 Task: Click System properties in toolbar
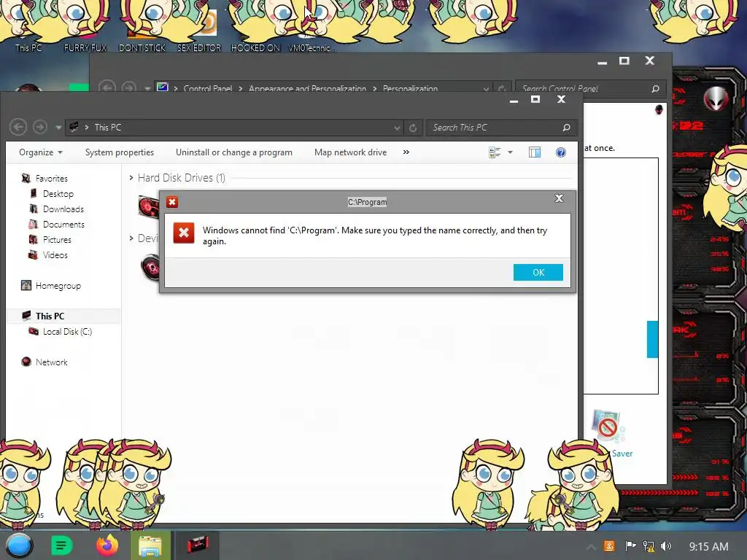pos(120,152)
